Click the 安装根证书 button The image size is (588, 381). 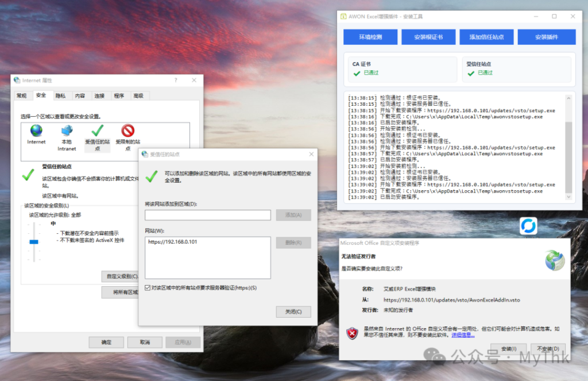pyautogui.click(x=428, y=37)
